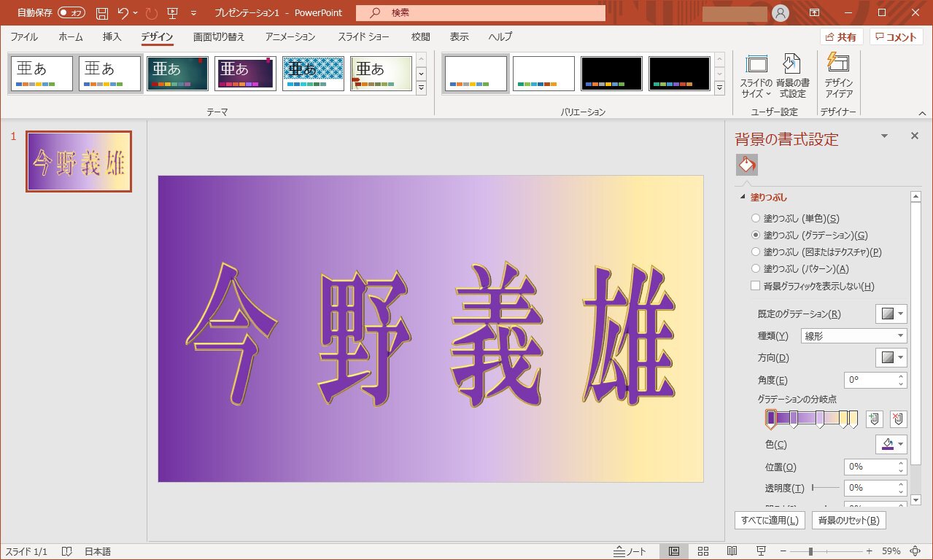This screenshot has width=933, height=560.
Task: Open the preset gradients (既定のグラデーション) dropdown
Action: pos(891,314)
